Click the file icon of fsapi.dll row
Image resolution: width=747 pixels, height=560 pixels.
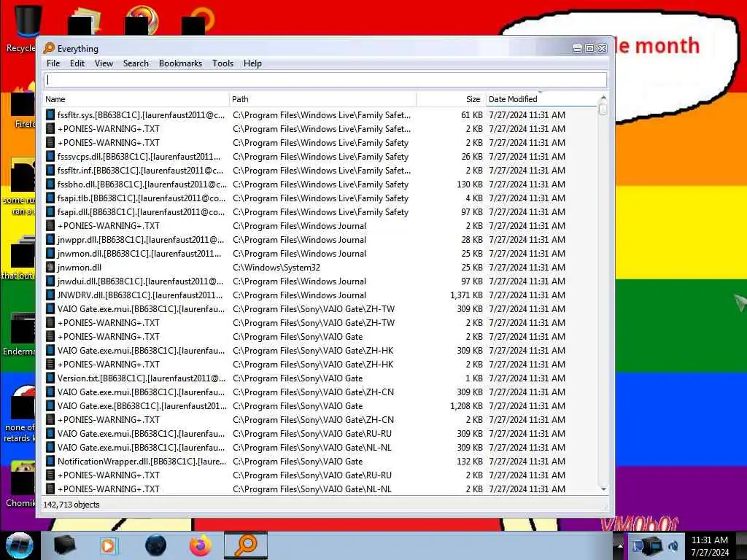pos(50,211)
